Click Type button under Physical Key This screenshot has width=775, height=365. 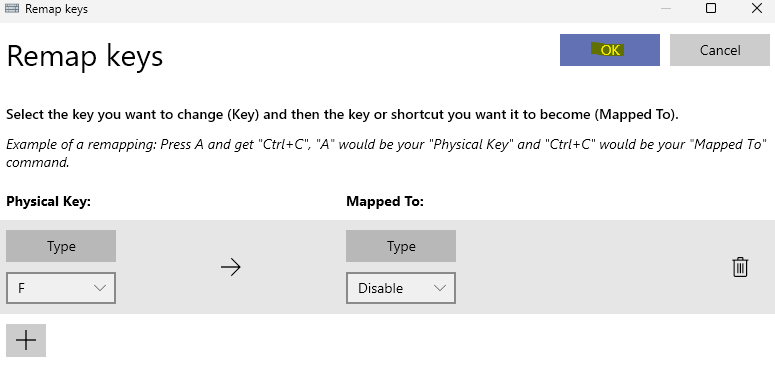(x=61, y=246)
